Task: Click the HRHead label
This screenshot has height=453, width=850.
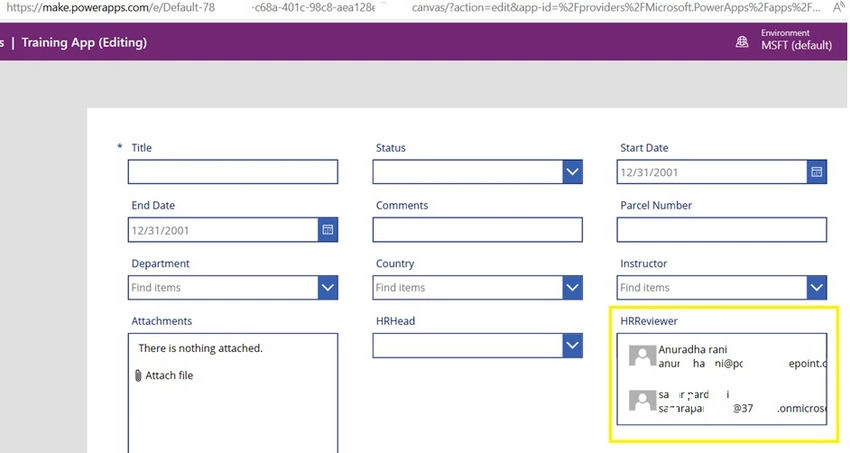Action: pyautogui.click(x=395, y=321)
